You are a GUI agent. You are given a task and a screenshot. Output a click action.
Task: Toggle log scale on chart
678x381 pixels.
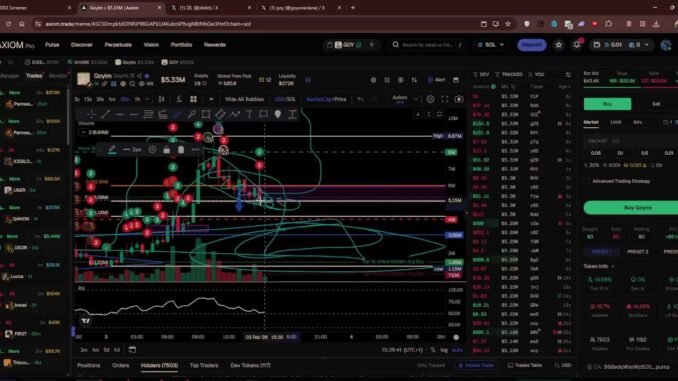click(444, 350)
